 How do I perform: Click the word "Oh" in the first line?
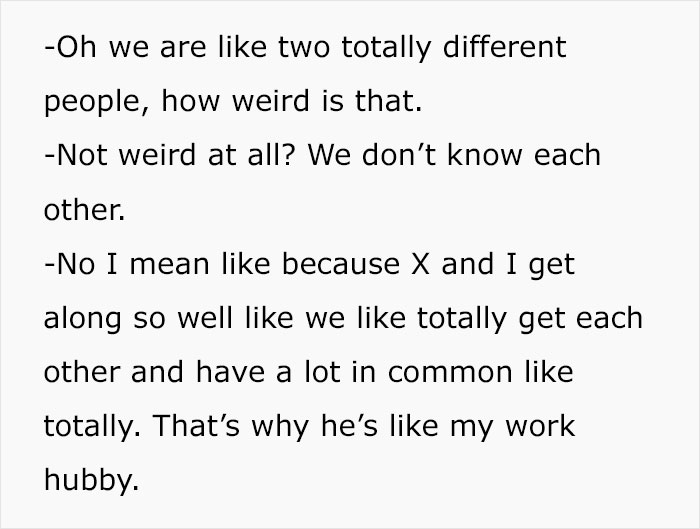(x=71, y=46)
